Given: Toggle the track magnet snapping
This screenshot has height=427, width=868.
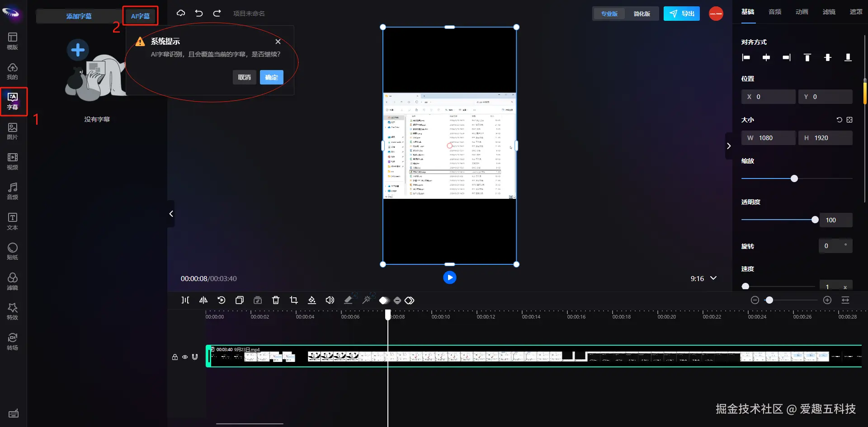Looking at the screenshot, I should (x=195, y=357).
